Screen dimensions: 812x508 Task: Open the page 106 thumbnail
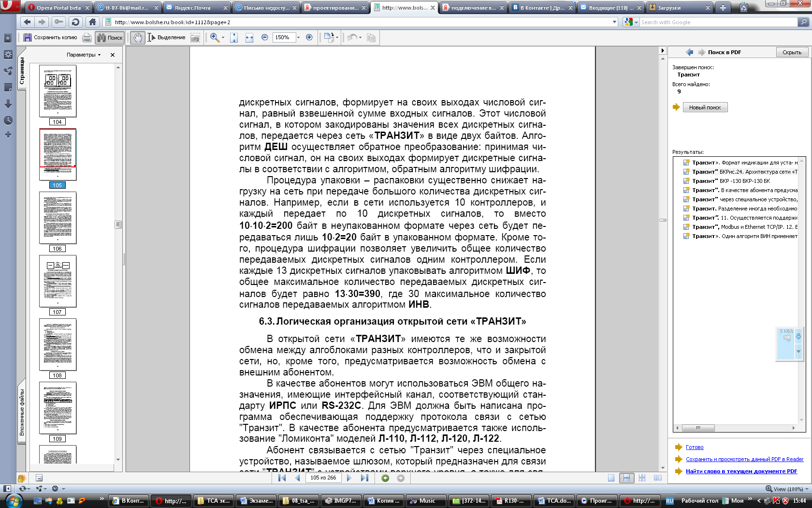pos(58,218)
